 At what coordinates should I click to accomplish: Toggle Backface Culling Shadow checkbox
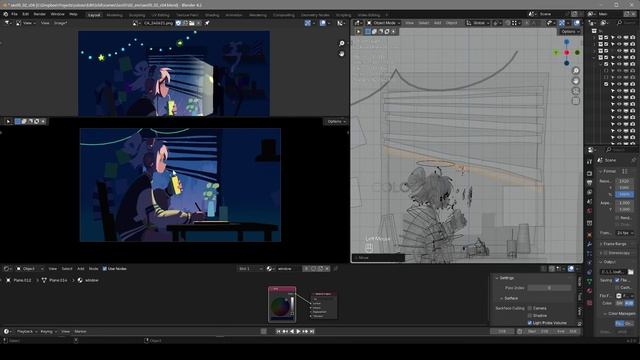530,316
